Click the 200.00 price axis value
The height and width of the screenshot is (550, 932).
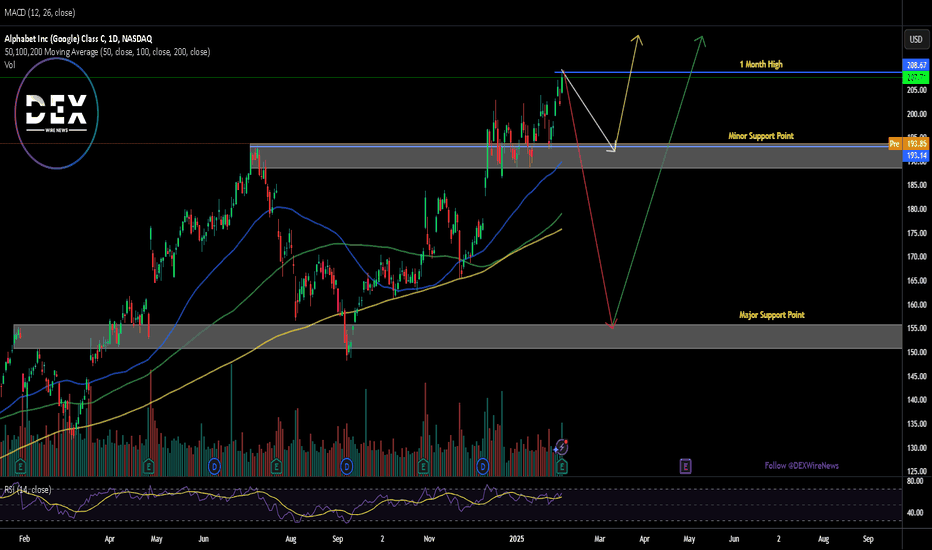916,114
